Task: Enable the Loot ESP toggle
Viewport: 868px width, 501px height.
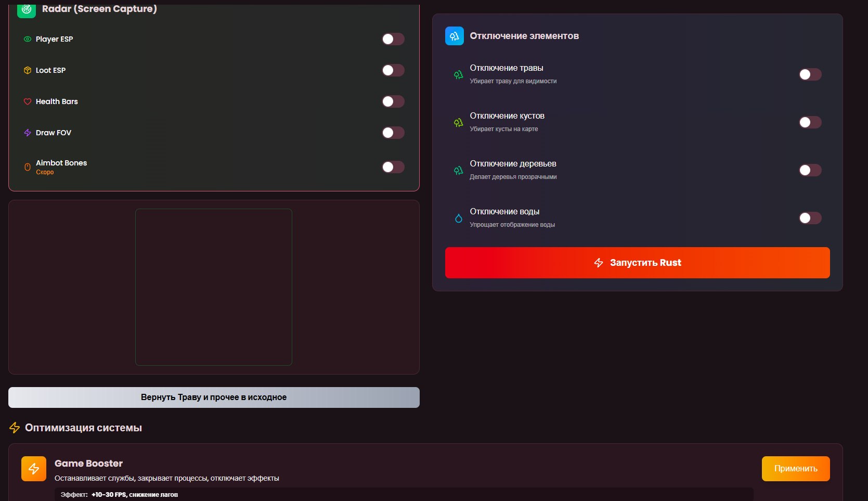Action: (x=393, y=70)
